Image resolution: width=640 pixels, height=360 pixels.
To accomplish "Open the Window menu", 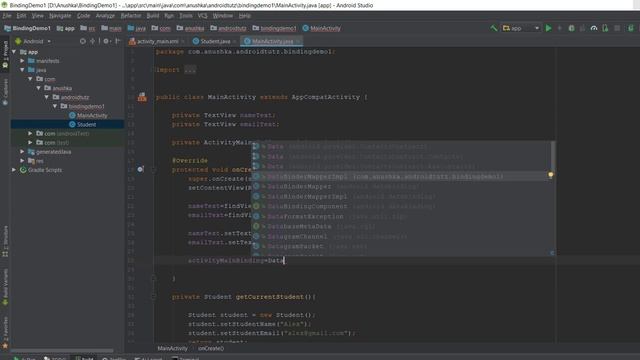I will pos(223,16).
